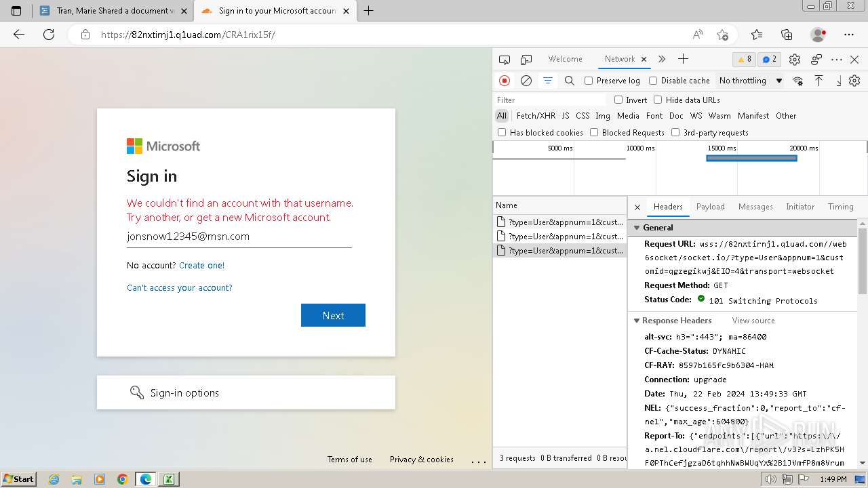Add this page to favorites star
The image size is (868, 488).
[722, 35]
